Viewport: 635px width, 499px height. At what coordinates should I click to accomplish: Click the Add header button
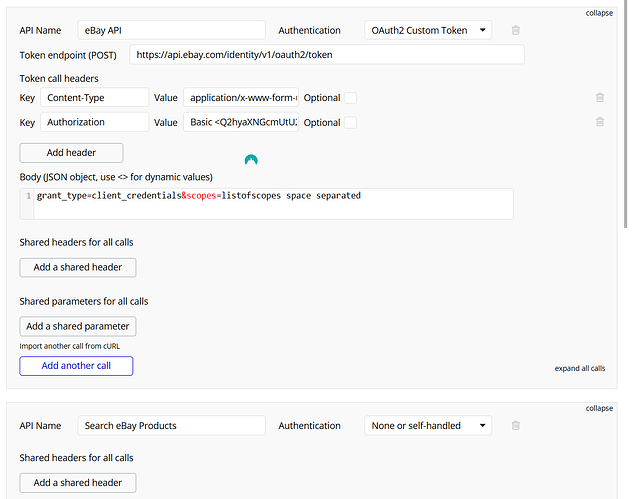[71, 153]
